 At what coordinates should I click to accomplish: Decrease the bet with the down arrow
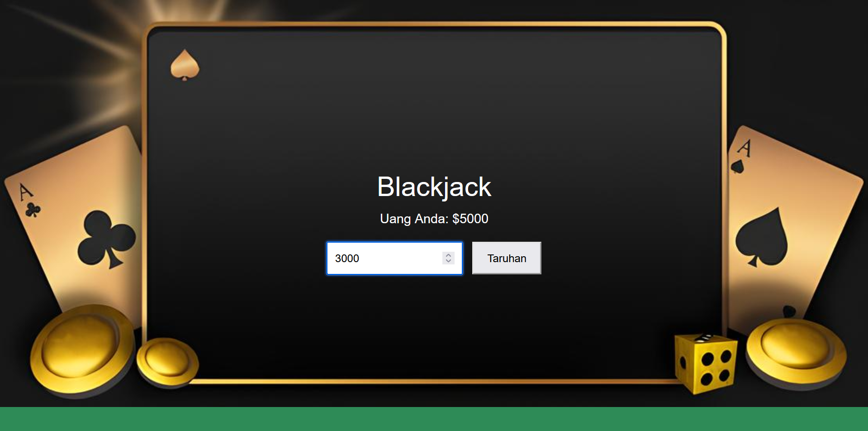click(448, 261)
